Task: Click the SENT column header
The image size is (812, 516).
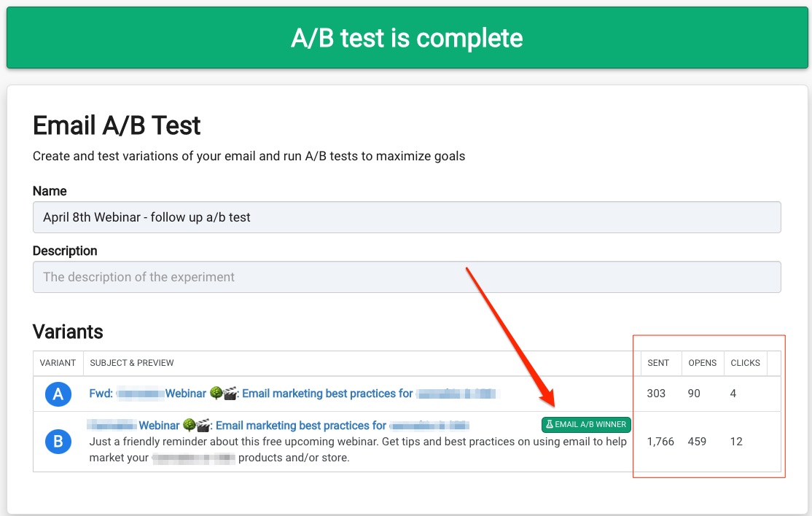Action: pos(658,363)
